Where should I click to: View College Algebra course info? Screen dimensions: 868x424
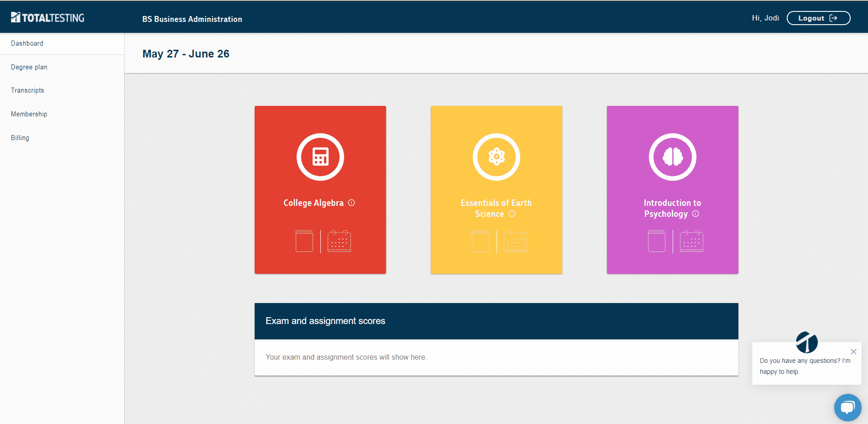coord(351,203)
